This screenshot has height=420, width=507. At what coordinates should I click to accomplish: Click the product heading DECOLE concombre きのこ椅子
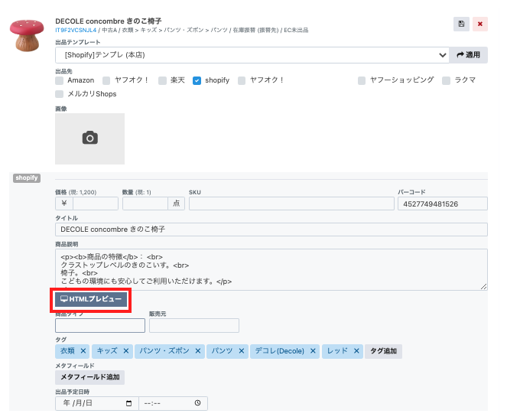pos(109,21)
